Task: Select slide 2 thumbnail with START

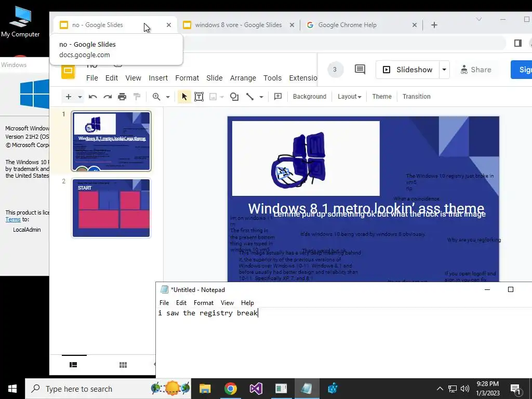Action: [x=111, y=208]
